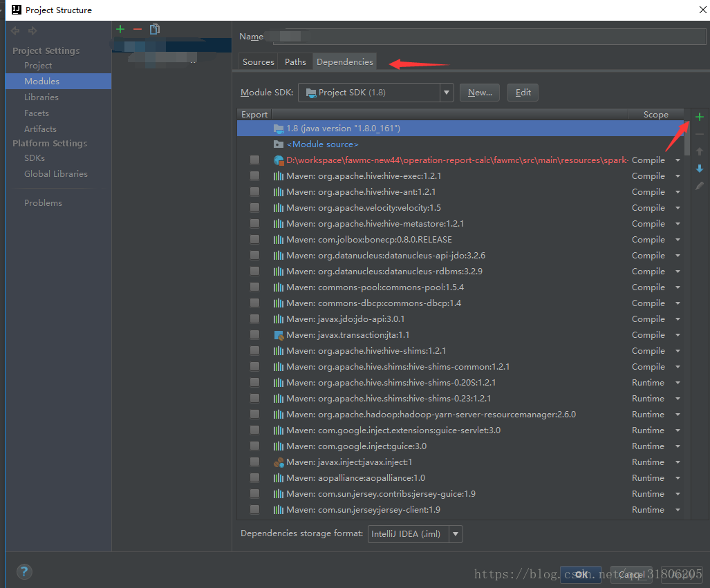Open scope dropdown for hive-shims-common:1.2.1

(678, 367)
